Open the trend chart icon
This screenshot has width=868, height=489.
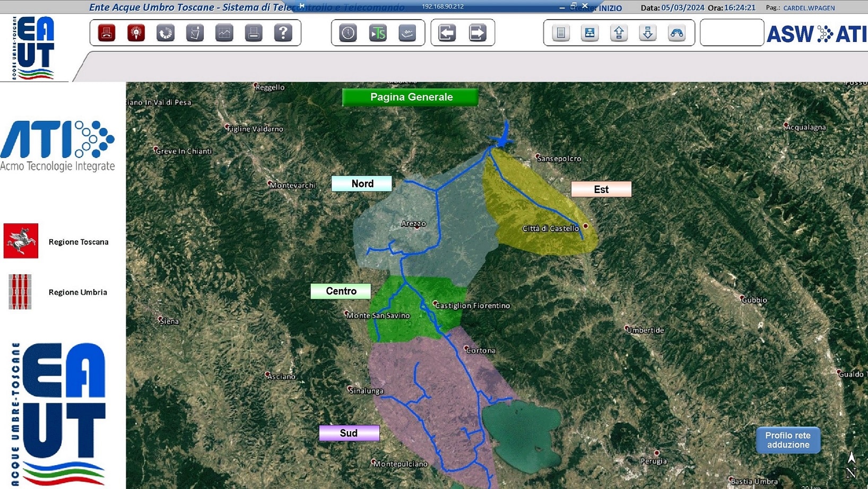[224, 33]
